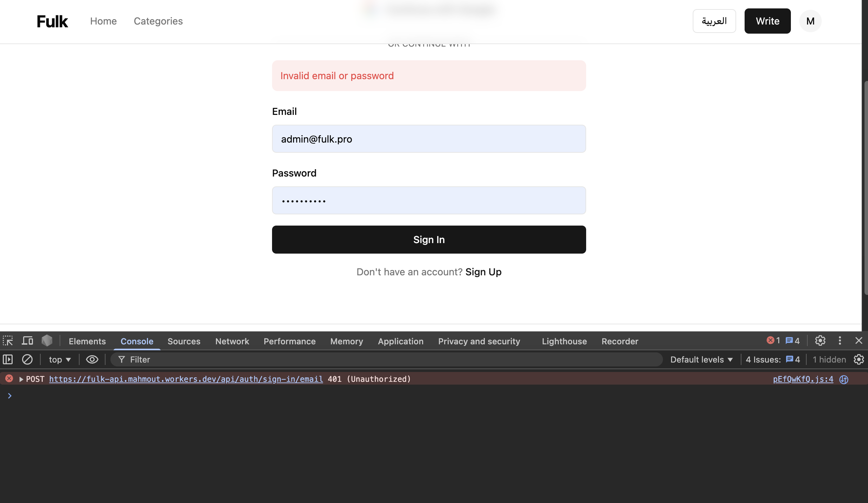Open the sign-in/email API URL link

[186, 379]
